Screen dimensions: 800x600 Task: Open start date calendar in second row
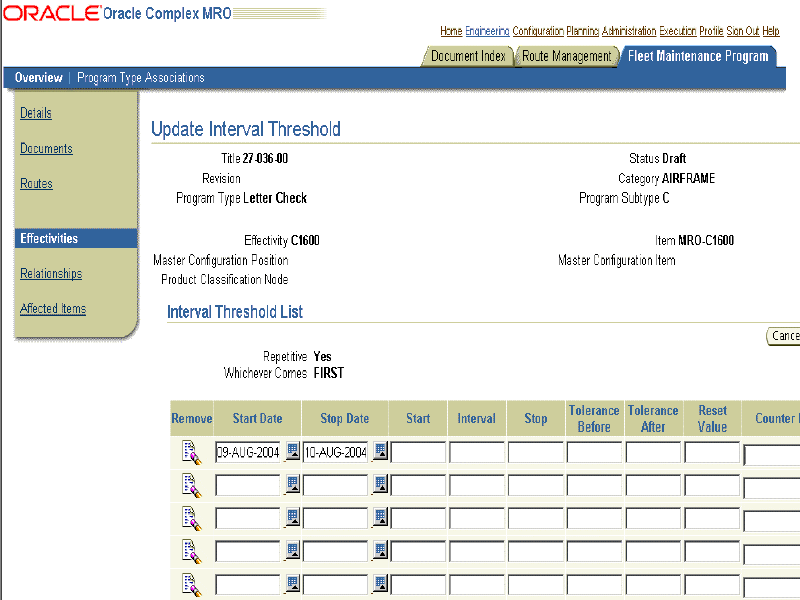(x=292, y=484)
